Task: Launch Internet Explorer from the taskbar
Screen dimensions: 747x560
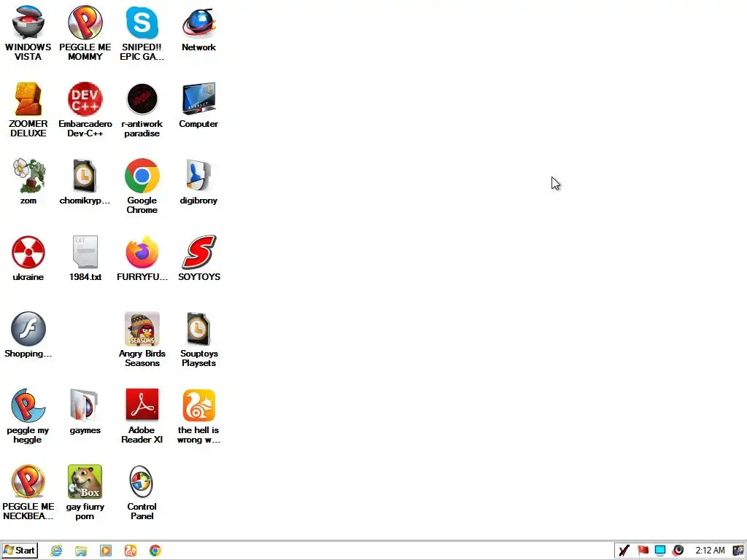Action: tap(56, 551)
